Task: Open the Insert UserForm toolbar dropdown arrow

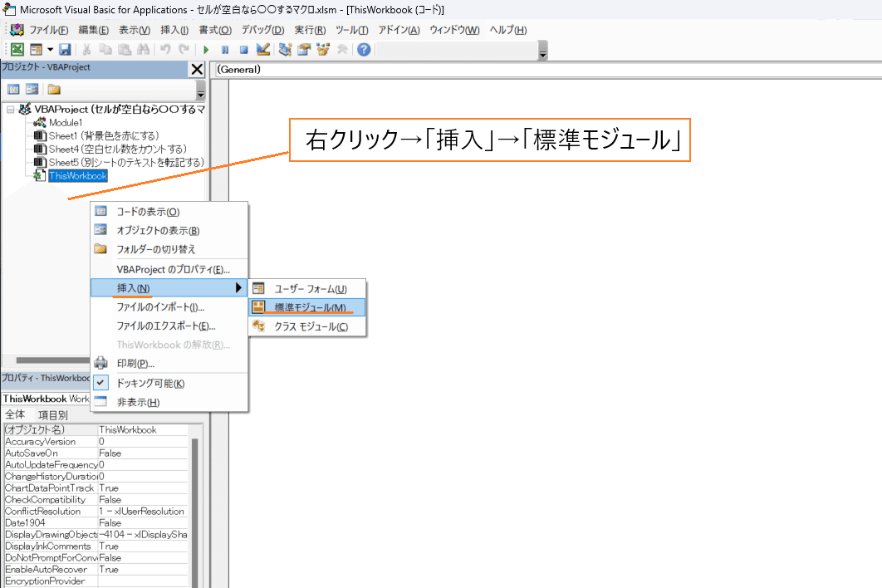Action: (x=50, y=50)
